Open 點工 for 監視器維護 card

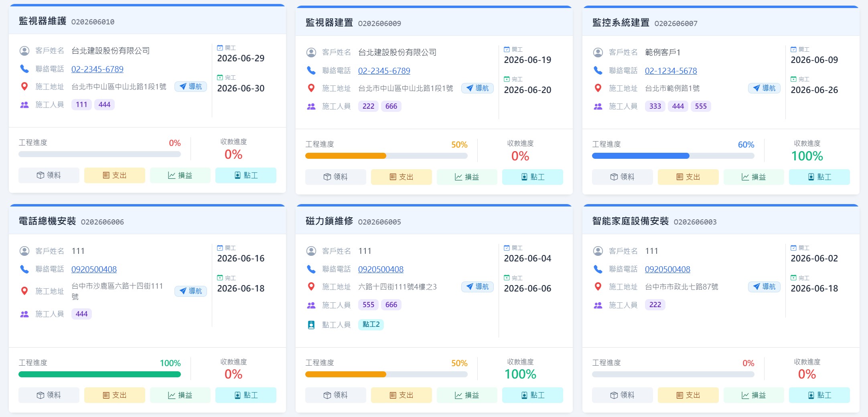click(246, 175)
